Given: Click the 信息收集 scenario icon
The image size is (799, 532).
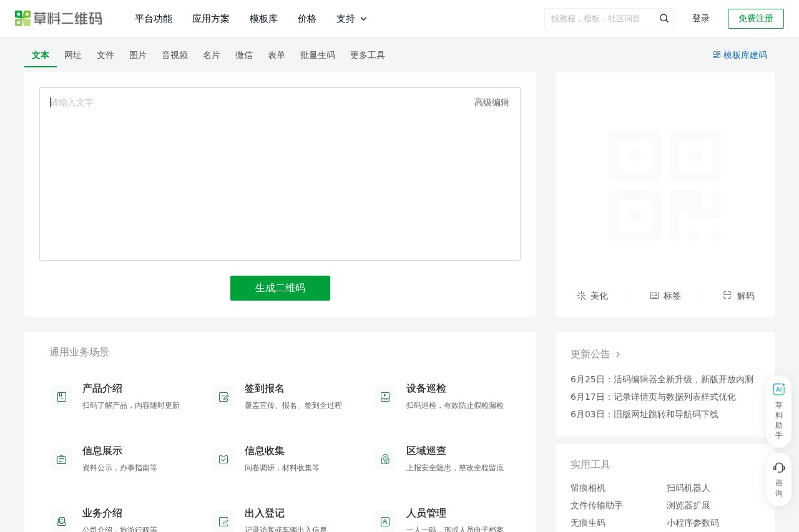Looking at the screenshot, I should click(223, 459).
